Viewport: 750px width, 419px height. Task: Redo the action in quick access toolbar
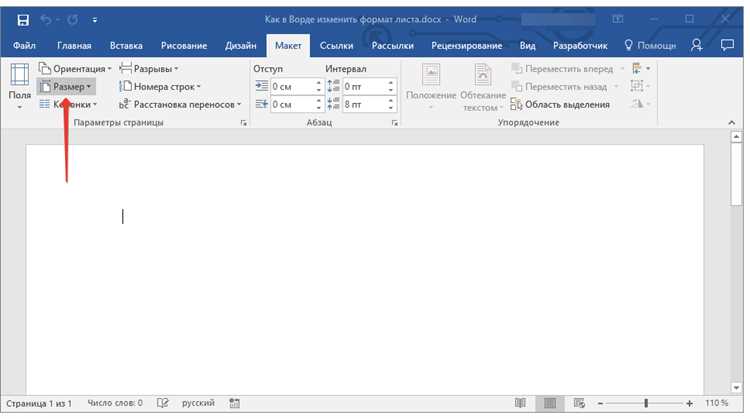click(x=73, y=20)
